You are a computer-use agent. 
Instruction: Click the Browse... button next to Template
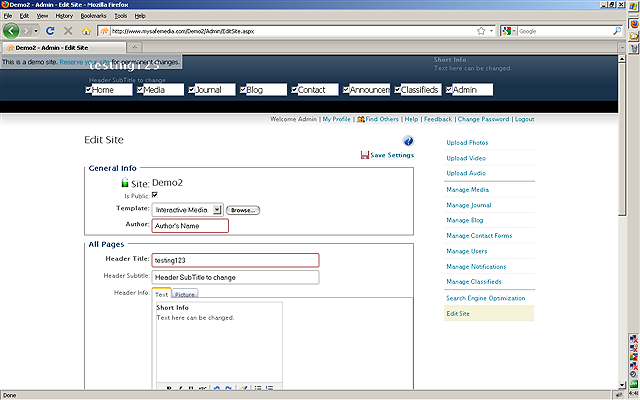tap(243, 210)
